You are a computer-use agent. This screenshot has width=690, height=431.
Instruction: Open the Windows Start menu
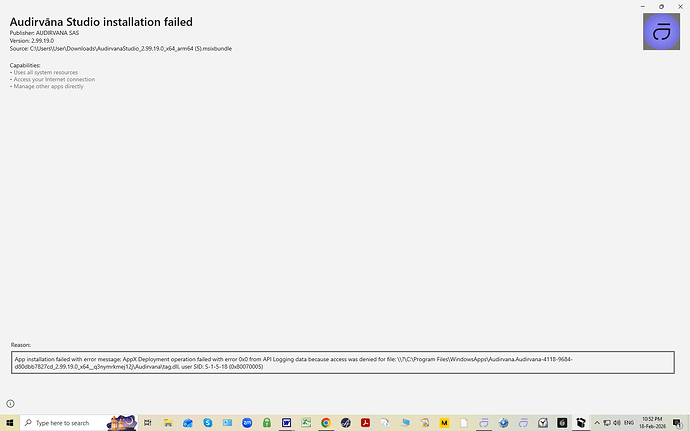(x=9, y=423)
